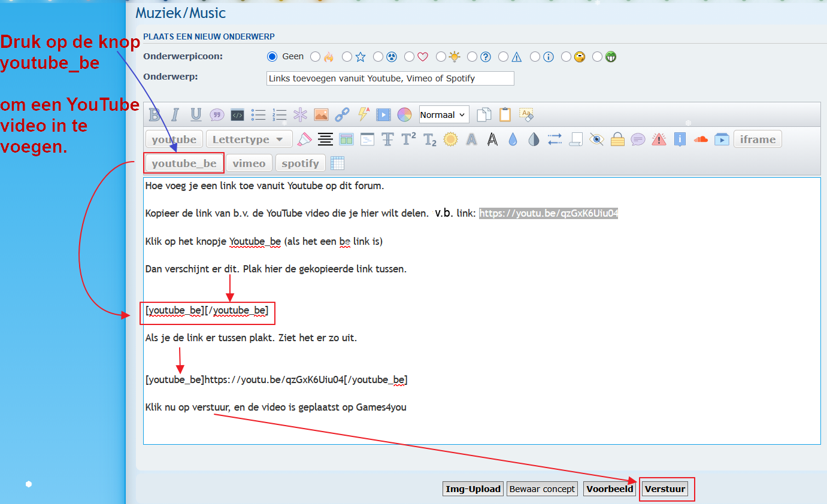This screenshot has width=827, height=504.
Task: Click the padlock icon
Action: click(x=617, y=139)
